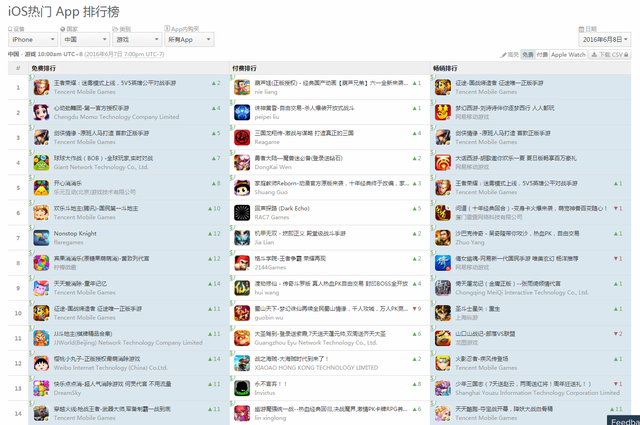640x425 pixels.
Task: Click the flaregames developer name
Action: click(x=69, y=242)
